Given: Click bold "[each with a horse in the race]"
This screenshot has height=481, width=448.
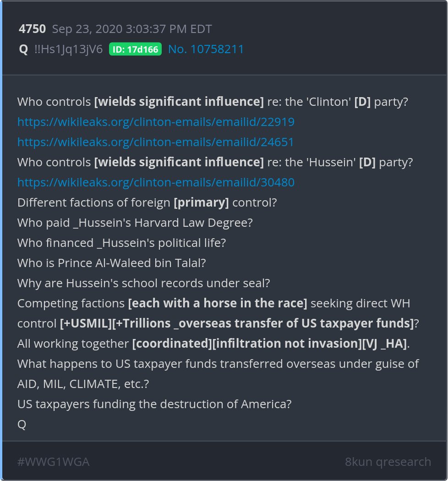Looking at the screenshot, I should point(218,303).
